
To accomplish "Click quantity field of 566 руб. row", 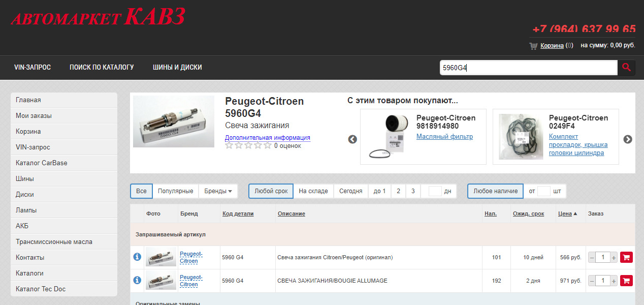I will 603,258.
